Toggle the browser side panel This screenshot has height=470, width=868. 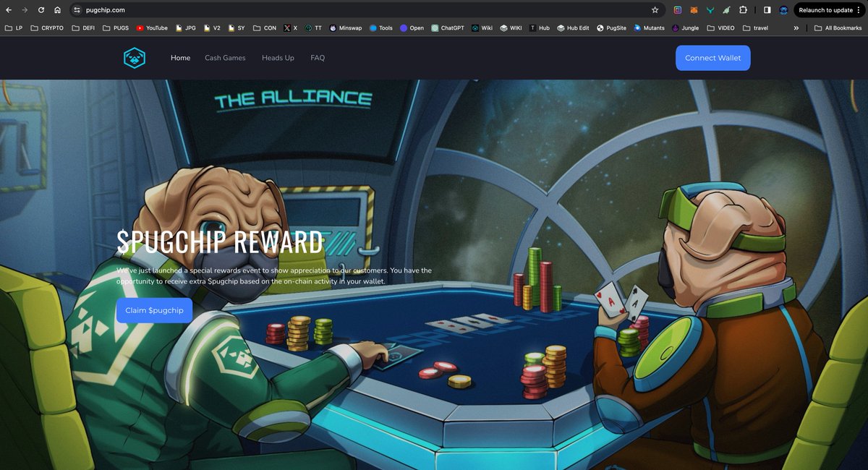767,10
